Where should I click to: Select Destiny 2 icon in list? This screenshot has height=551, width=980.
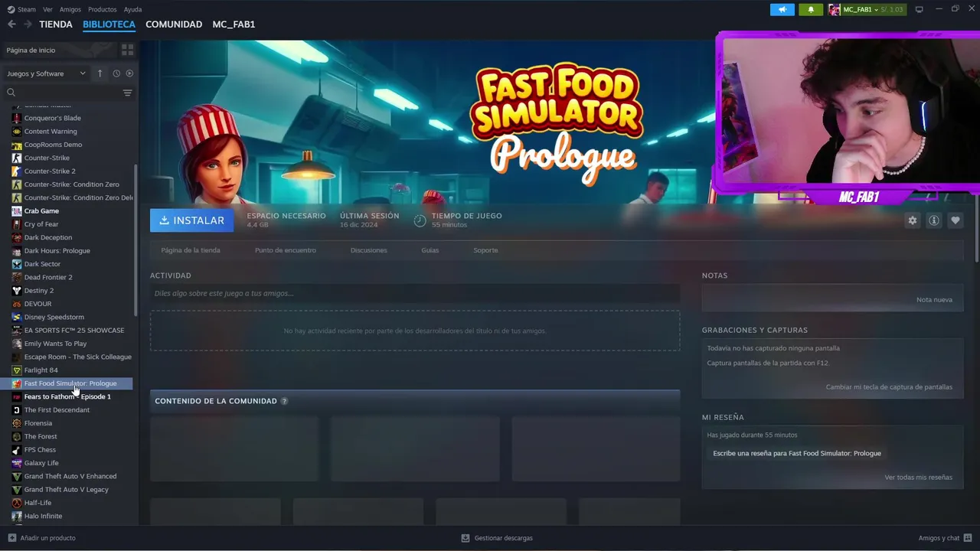pos(17,291)
